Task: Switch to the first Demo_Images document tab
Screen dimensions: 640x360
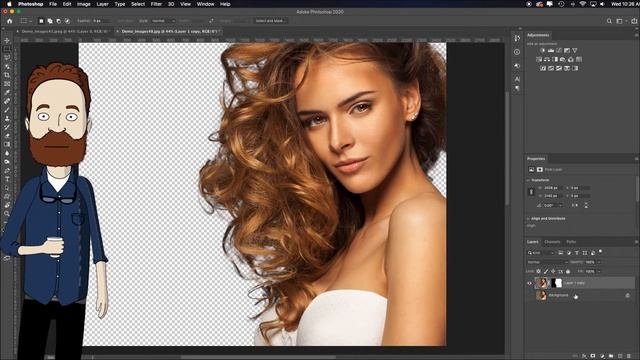Action: [64, 31]
